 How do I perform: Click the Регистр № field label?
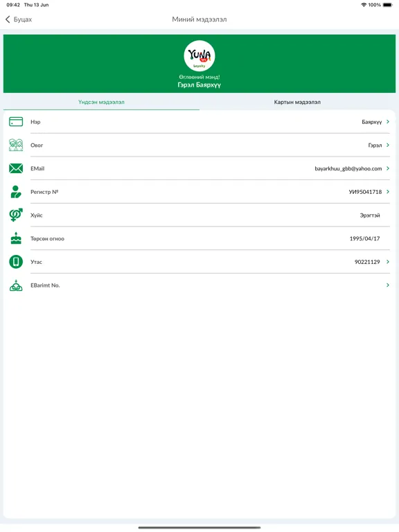(44, 192)
